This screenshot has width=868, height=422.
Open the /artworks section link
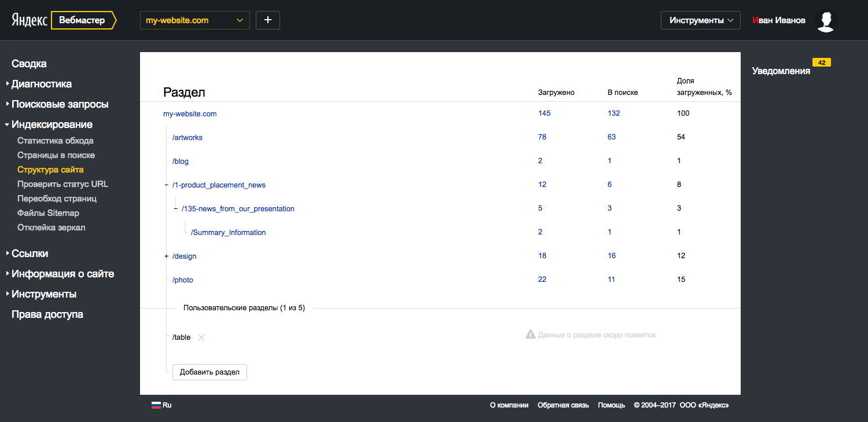187,138
